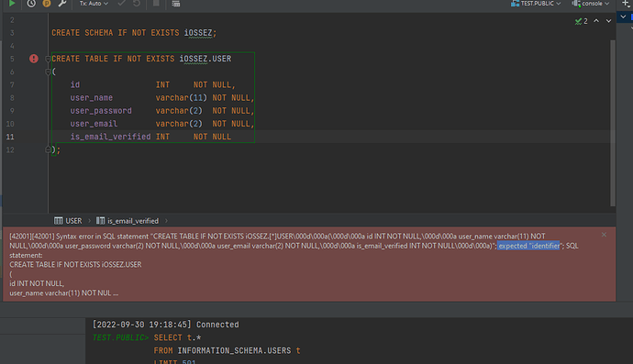Click the user_name column name

(x=91, y=98)
